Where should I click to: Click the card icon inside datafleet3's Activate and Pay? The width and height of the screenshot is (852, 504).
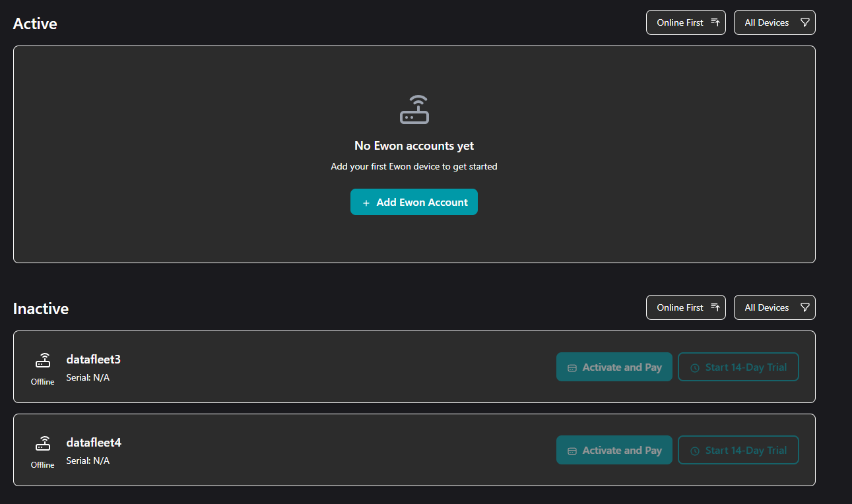click(572, 367)
